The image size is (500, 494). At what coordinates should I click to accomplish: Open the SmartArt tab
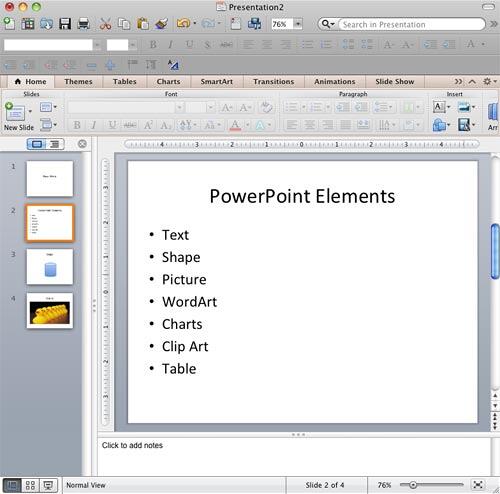217,81
